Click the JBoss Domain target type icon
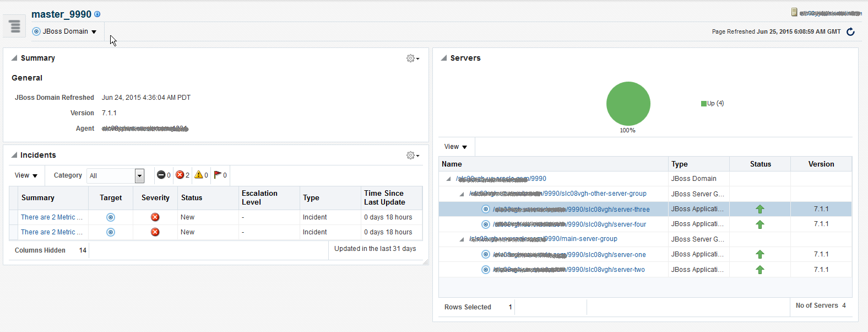 36,31
